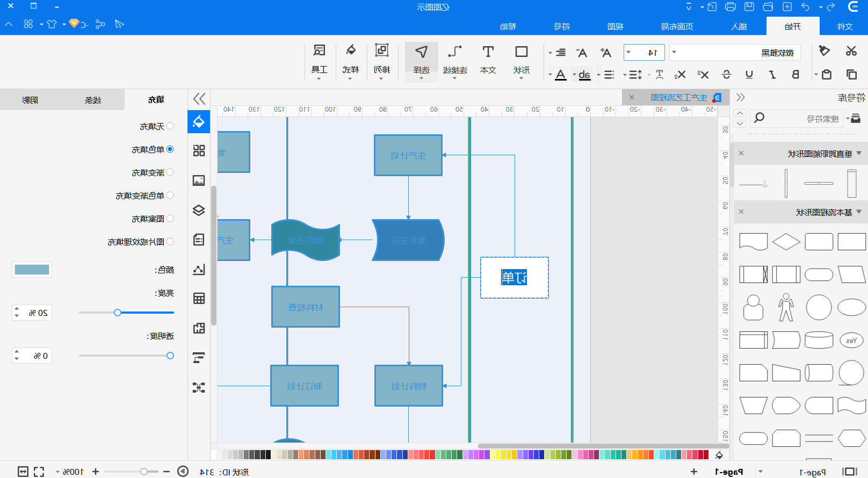Click the 透明度 transparency slider handle
868x478 pixels.
(x=170, y=356)
